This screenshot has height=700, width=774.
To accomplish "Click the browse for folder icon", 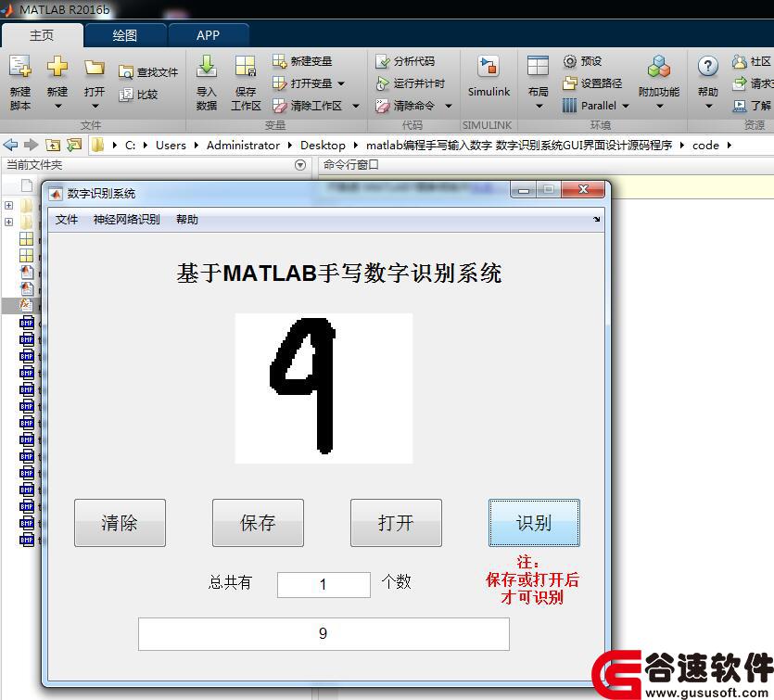I will click(74, 145).
